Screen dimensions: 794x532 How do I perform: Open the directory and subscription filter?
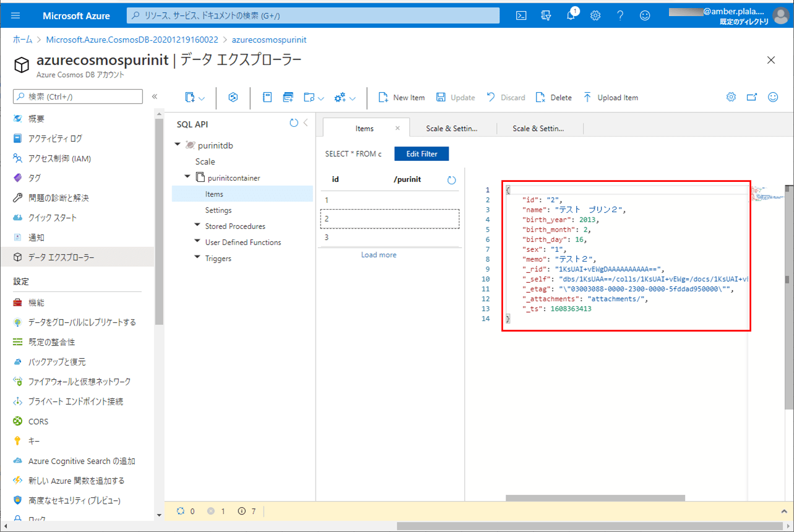(546, 15)
